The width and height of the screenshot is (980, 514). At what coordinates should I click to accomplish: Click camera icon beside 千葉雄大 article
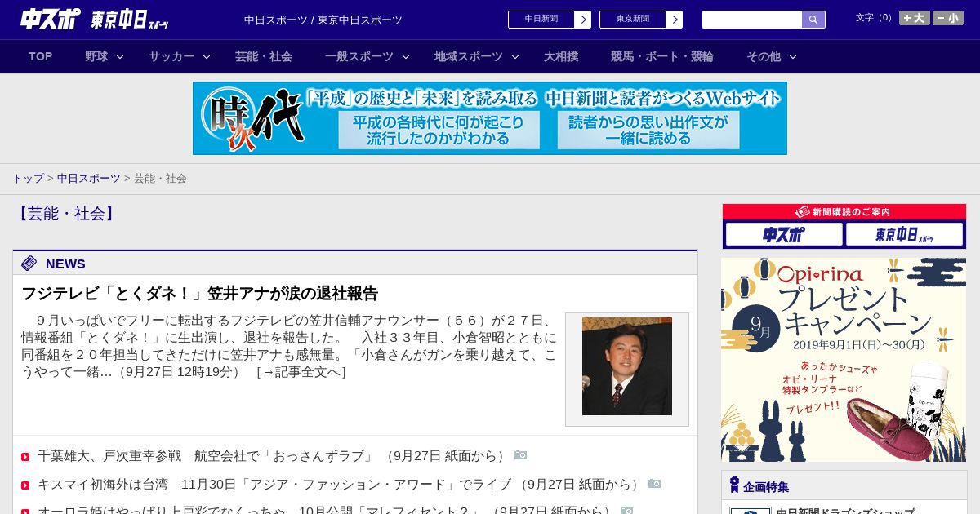521,455
